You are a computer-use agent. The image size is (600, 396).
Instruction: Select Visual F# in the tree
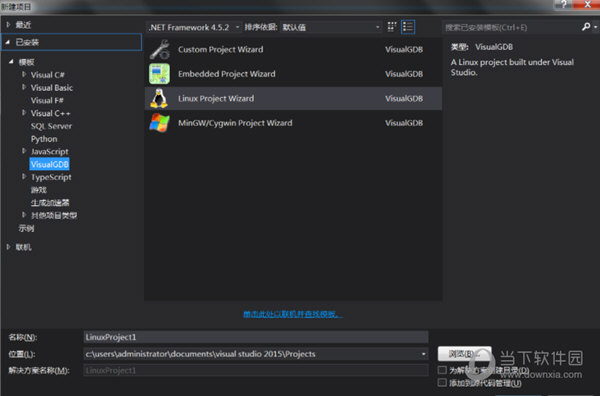[x=47, y=100]
